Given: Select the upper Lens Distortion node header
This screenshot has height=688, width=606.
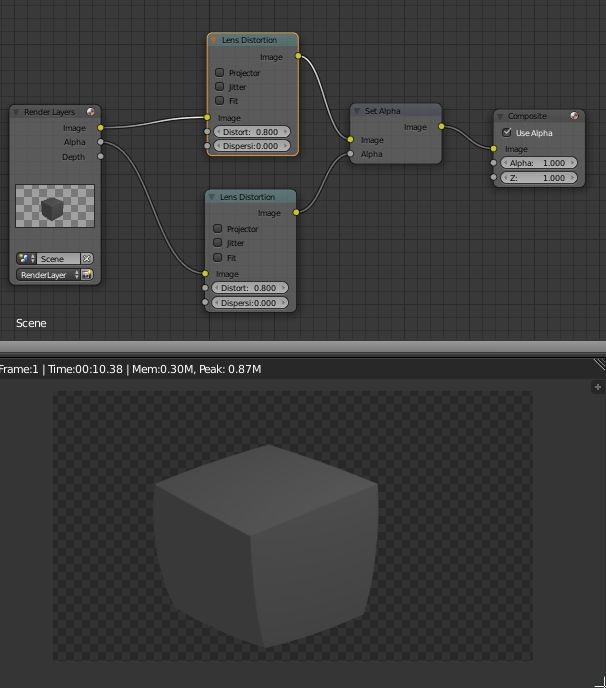Looking at the screenshot, I should [x=252, y=40].
